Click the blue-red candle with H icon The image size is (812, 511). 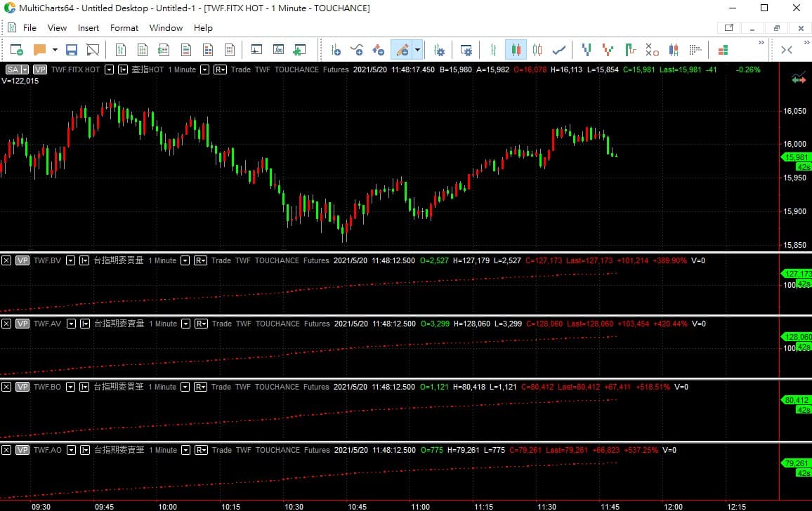pyautogui.click(x=673, y=50)
